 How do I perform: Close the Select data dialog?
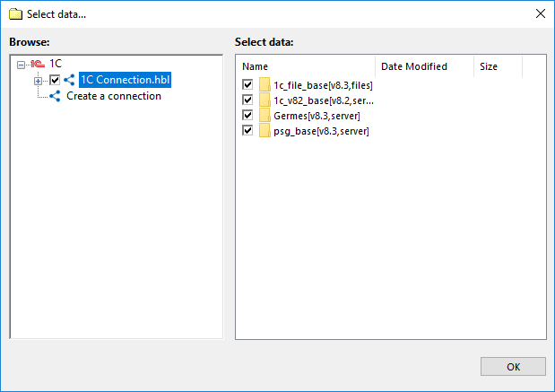540,13
